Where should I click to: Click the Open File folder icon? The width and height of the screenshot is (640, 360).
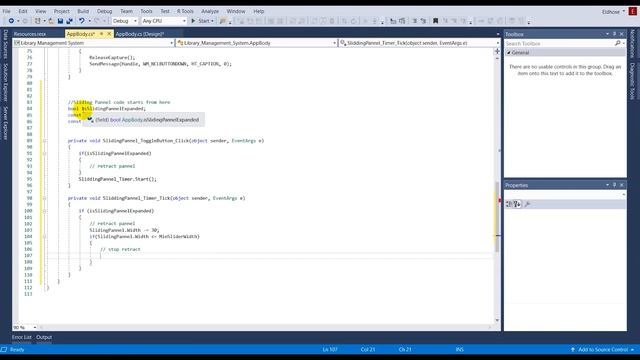point(51,21)
